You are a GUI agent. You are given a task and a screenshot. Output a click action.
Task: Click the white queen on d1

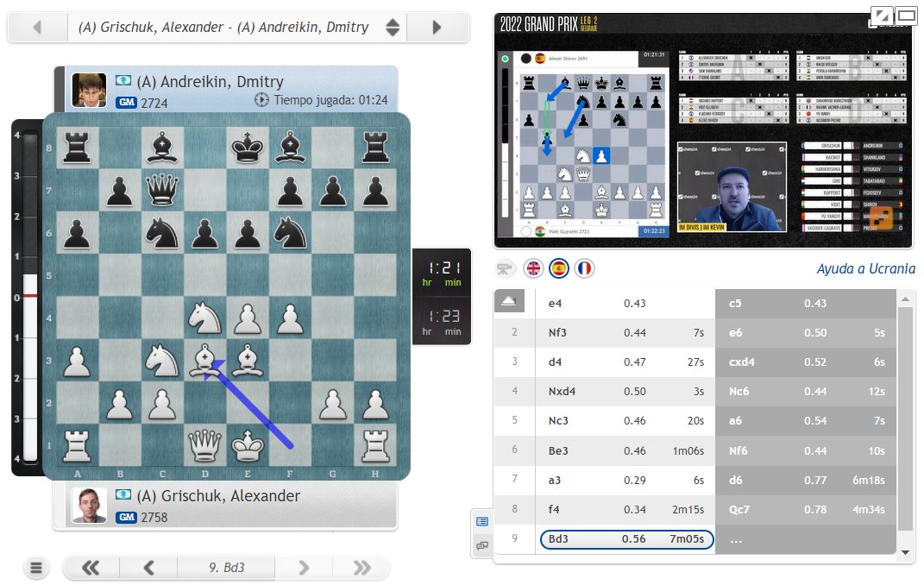click(204, 444)
